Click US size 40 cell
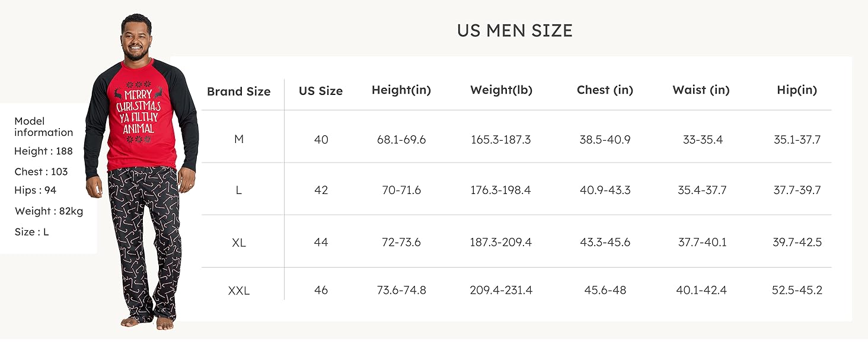The image size is (868, 356). click(x=321, y=140)
